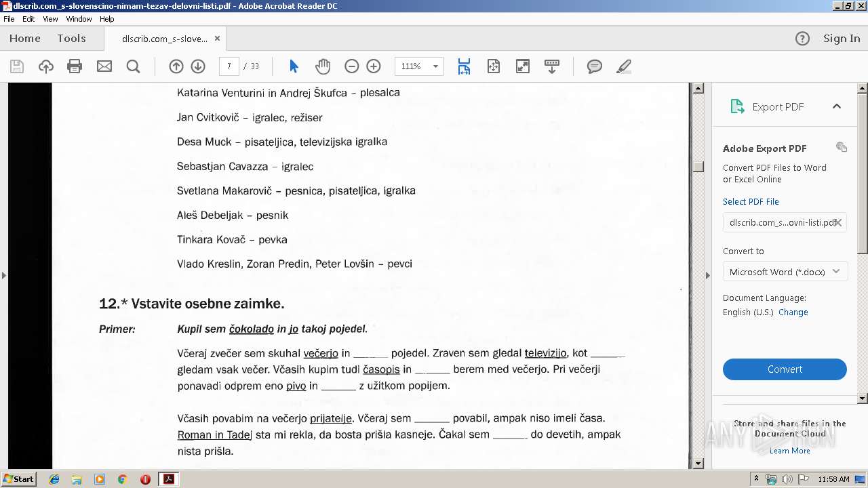Launch Internet Explorer from the taskbar
Screen dimensions: 868x488
(54, 479)
